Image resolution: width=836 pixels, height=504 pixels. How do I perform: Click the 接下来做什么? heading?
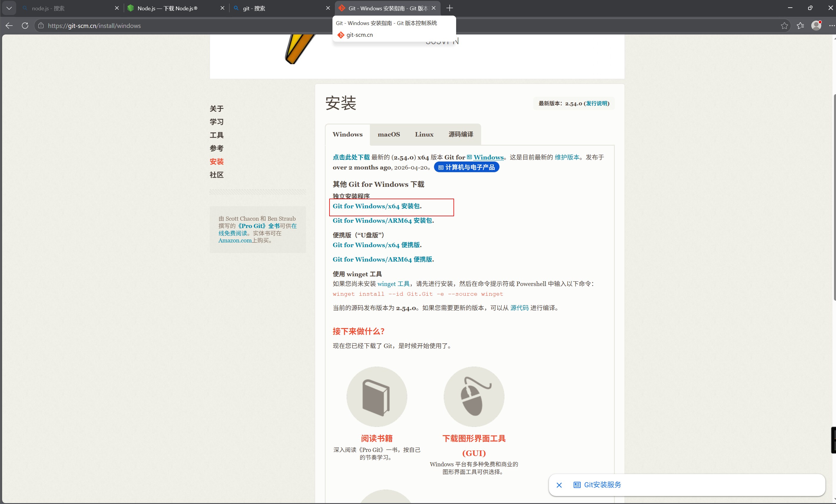coord(358,332)
